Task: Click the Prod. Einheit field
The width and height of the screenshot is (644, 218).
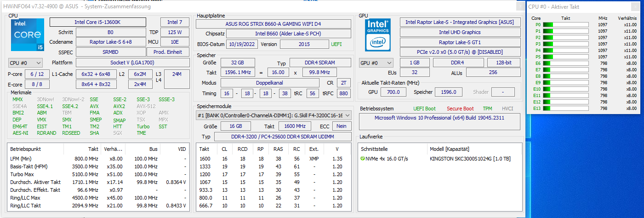Action: click(x=168, y=52)
